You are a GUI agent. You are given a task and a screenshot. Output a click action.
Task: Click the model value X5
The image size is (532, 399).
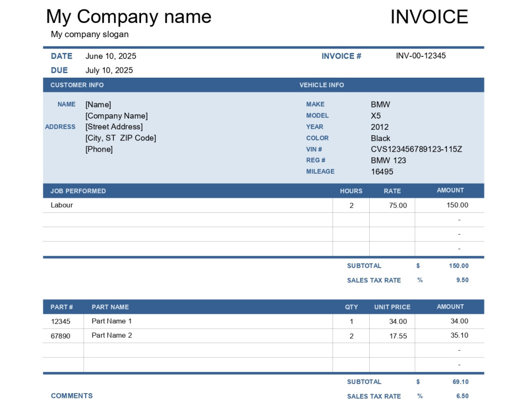[376, 115]
